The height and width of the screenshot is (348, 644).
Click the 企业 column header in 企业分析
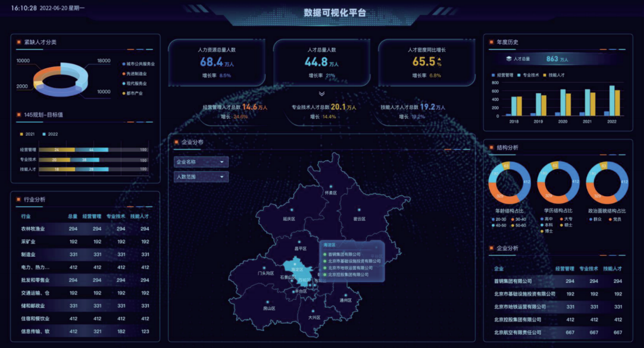click(x=499, y=269)
